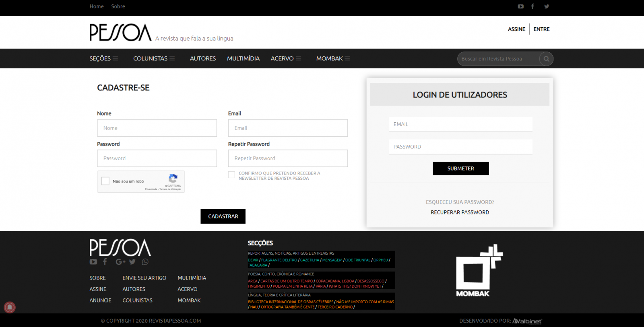
Task: Click Recuperar Password link
Action: pyautogui.click(x=460, y=212)
